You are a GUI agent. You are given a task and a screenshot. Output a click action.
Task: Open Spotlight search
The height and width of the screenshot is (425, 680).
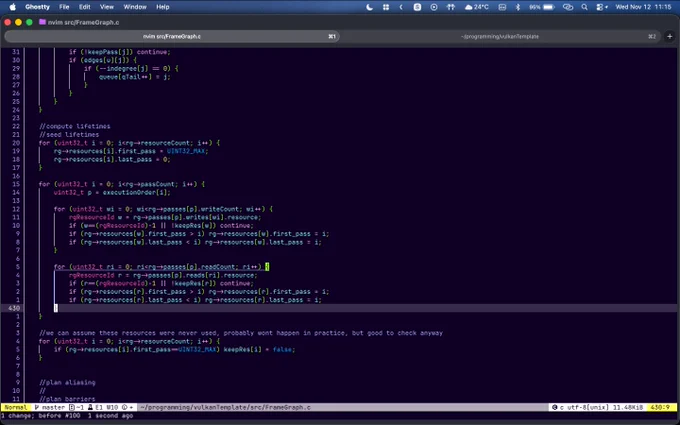(x=585, y=7)
